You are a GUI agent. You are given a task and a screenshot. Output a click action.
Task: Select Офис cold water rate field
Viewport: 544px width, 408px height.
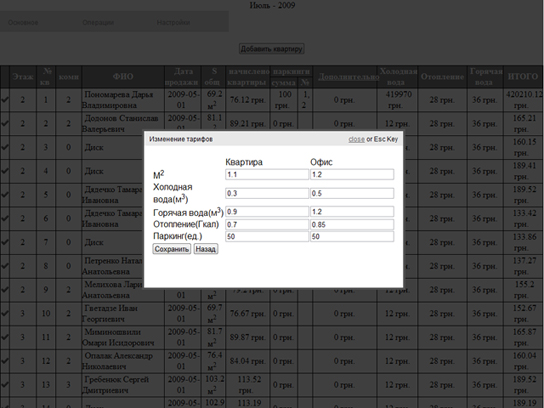coord(352,193)
